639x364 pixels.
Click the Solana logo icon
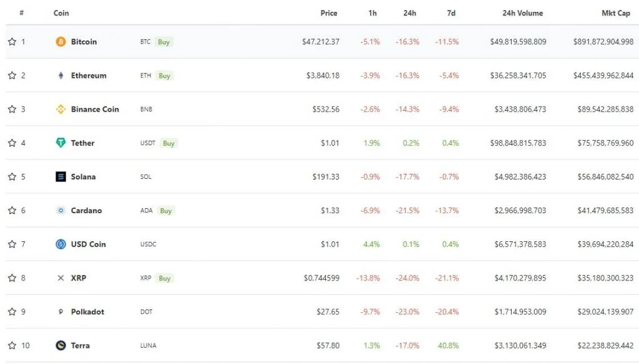(x=61, y=177)
